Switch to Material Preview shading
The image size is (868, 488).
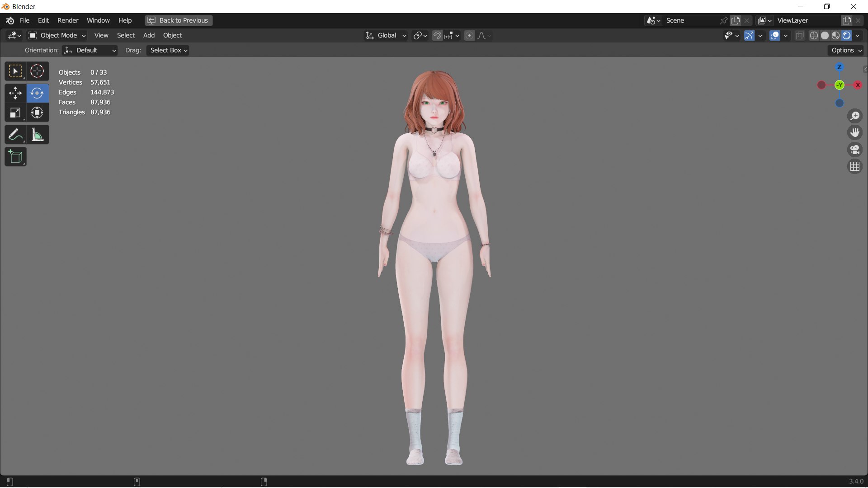[x=835, y=35]
